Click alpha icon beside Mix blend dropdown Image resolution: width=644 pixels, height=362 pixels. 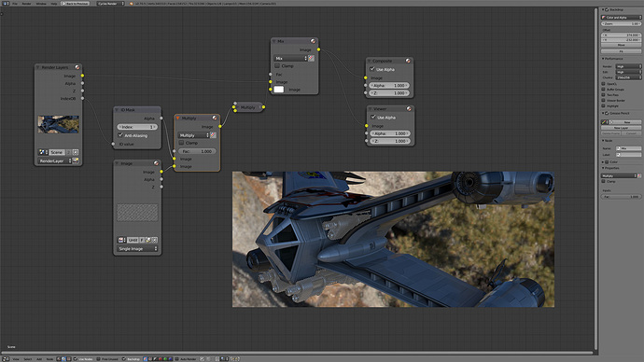pyautogui.click(x=312, y=58)
